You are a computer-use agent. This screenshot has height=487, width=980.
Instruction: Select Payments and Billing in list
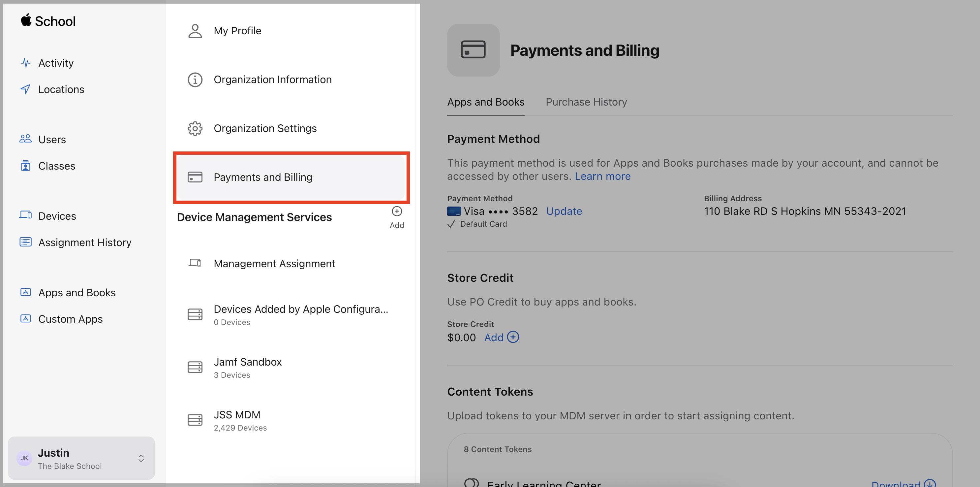point(291,177)
